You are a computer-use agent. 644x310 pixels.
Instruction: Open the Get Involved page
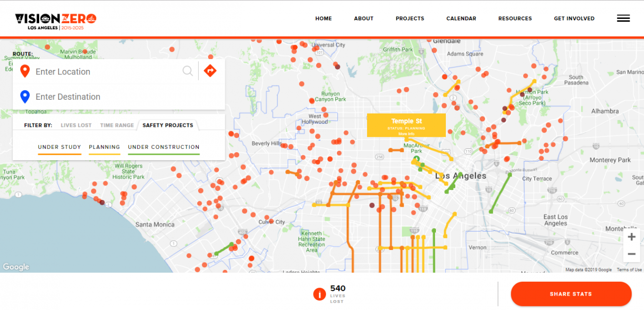(x=574, y=18)
